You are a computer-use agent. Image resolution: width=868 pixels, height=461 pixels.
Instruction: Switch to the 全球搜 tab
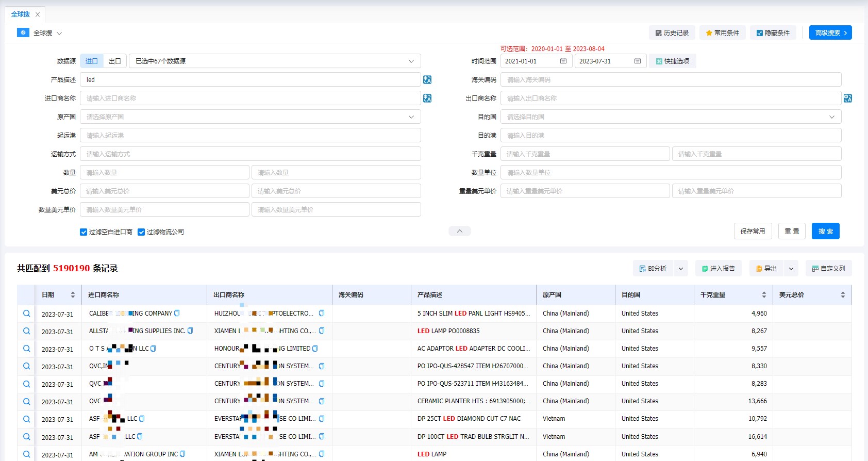pos(21,14)
